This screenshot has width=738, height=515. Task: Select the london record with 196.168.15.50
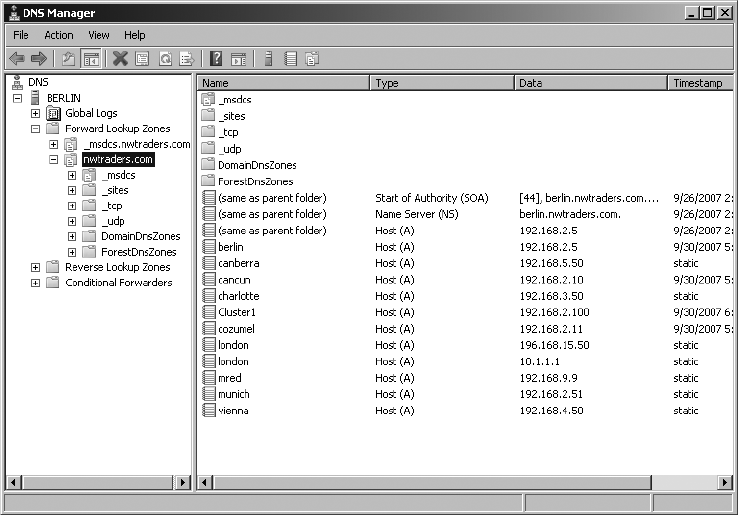click(x=233, y=345)
